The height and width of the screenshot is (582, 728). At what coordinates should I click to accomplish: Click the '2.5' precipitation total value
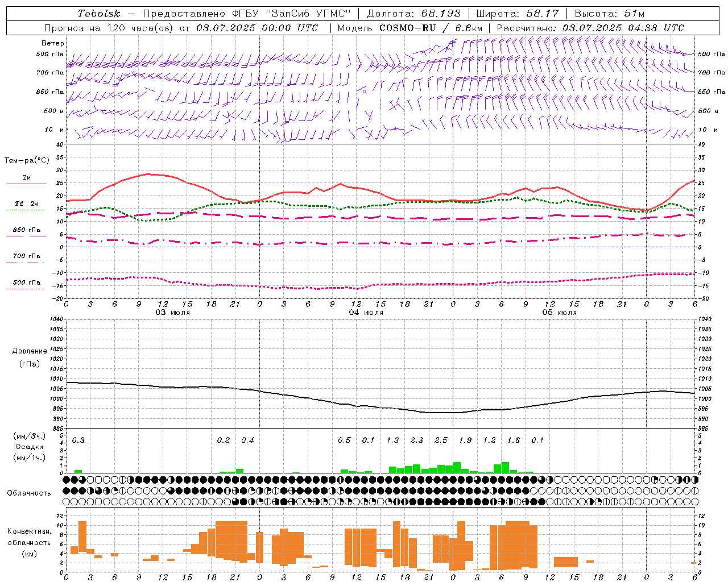click(441, 440)
